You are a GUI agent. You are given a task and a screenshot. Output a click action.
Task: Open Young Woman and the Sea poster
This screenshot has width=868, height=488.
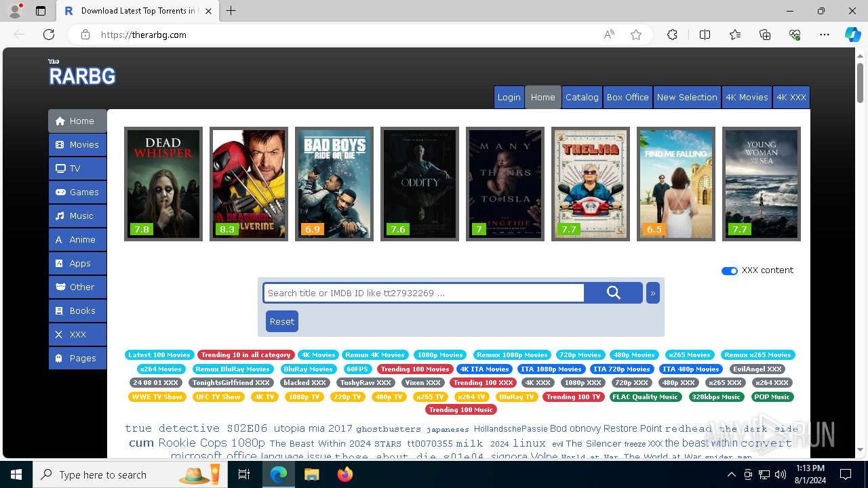[x=762, y=184]
